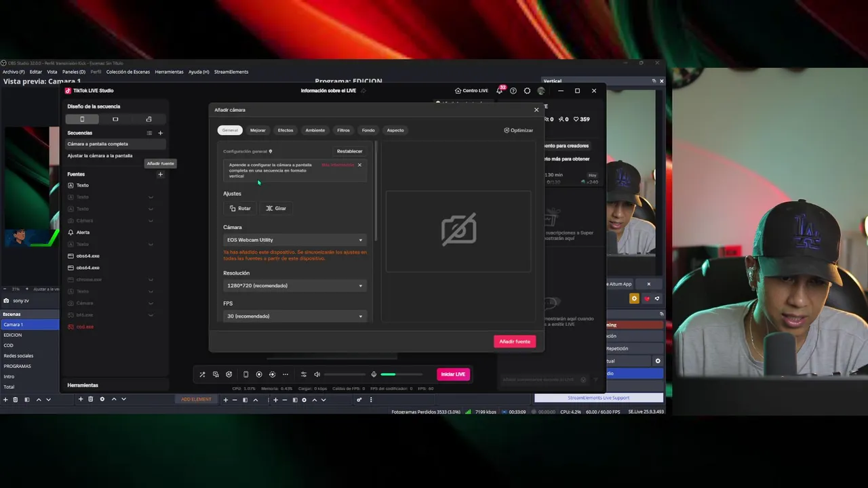Switch to the Aspecto tab
Image resolution: width=868 pixels, height=488 pixels.
(x=395, y=130)
